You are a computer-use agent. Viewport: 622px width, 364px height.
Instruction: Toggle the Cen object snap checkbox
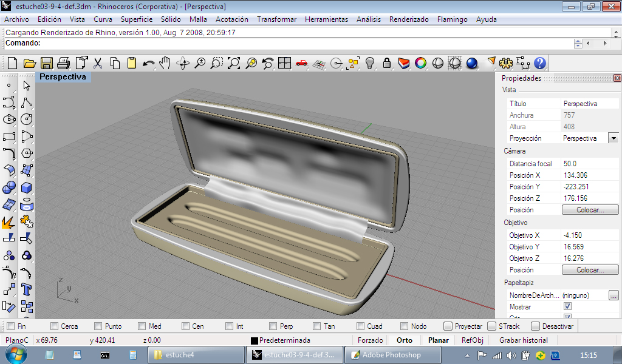tap(186, 326)
